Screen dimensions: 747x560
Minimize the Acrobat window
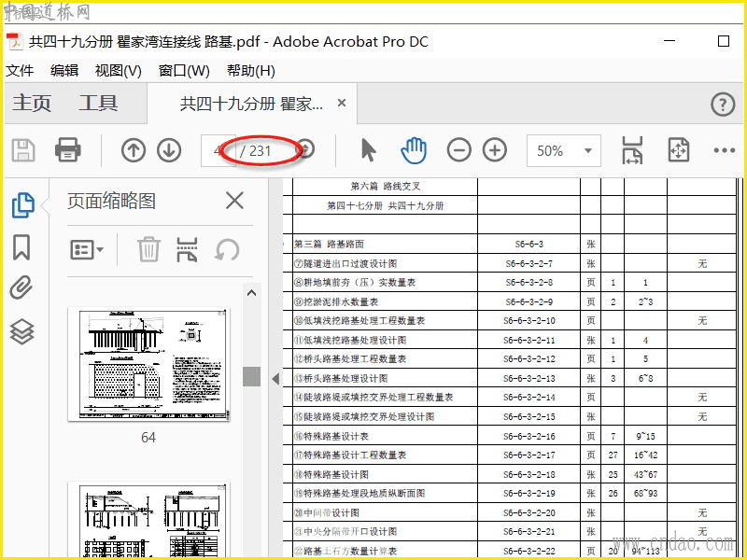[669, 41]
